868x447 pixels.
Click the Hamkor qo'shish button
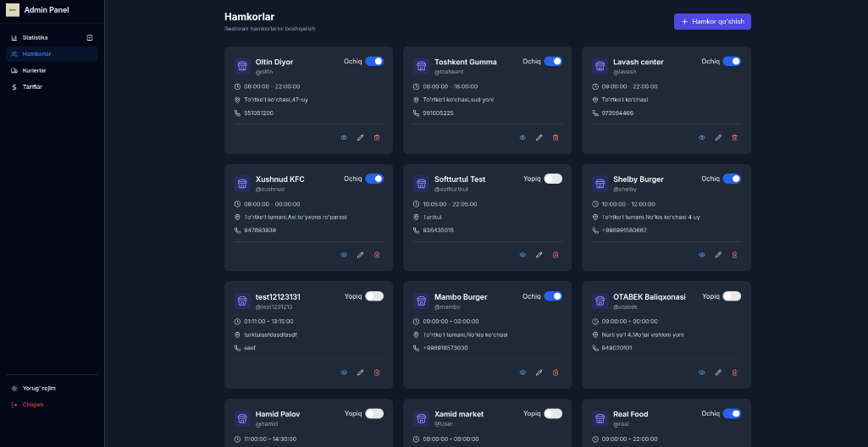(x=712, y=22)
